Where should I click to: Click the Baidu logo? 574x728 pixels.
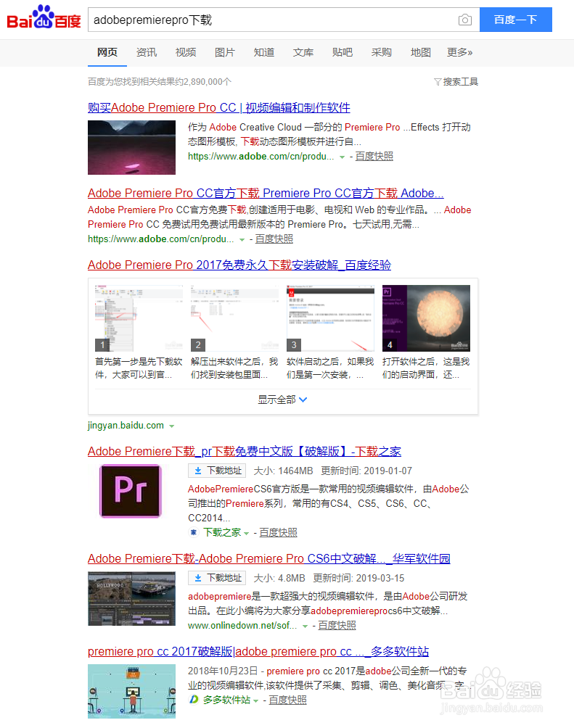coord(44,17)
